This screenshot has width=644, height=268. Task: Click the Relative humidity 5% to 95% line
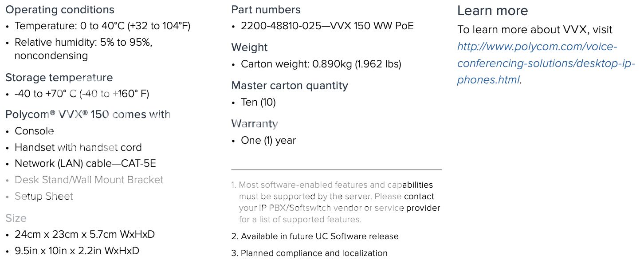pos(84,49)
